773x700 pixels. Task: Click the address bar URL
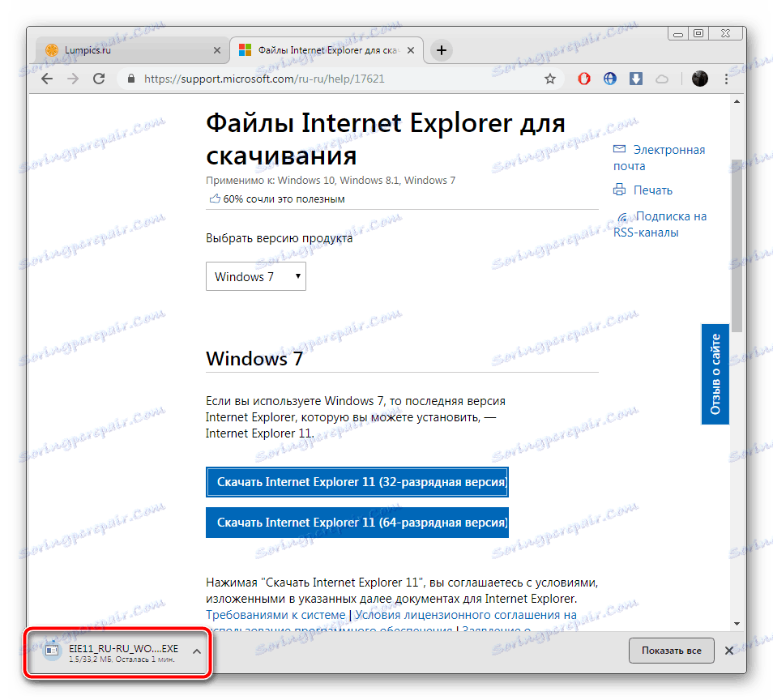(x=264, y=79)
